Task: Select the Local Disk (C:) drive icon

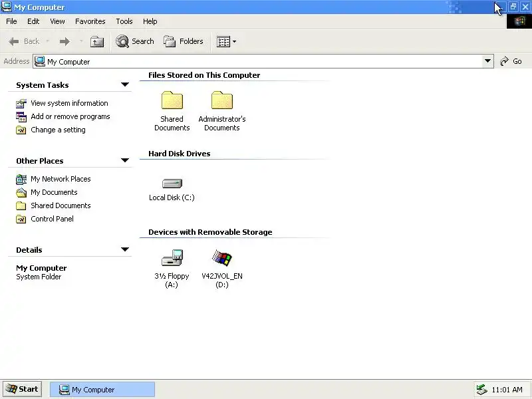Action: (172, 184)
